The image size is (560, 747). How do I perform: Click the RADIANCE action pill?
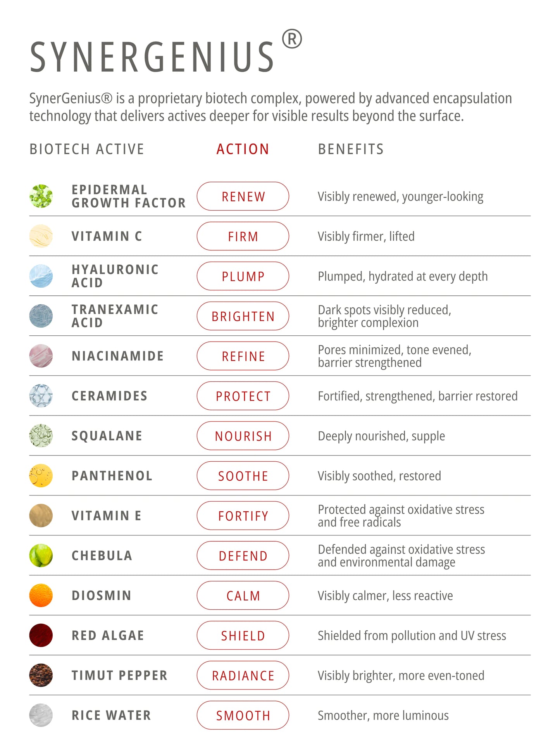click(243, 675)
